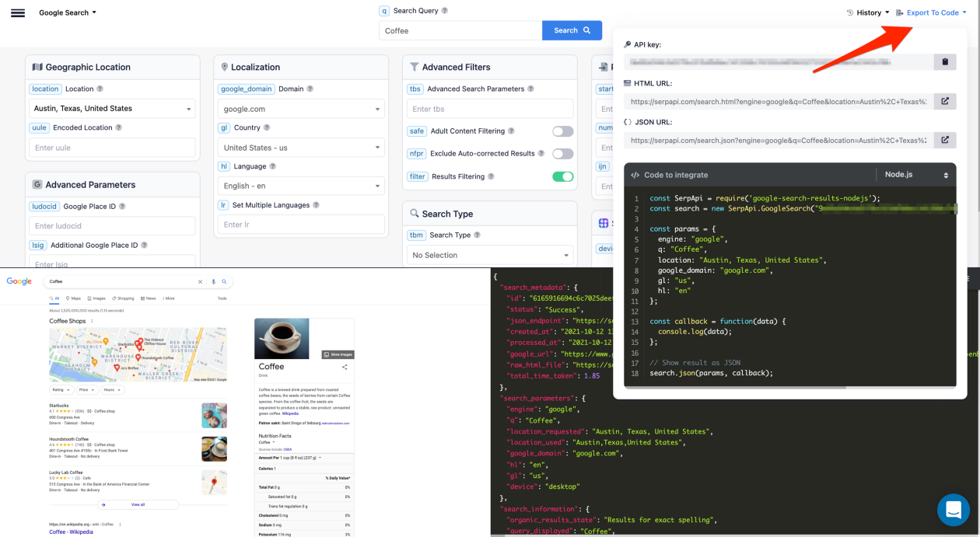Click the voice search microphone icon

(x=213, y=281)
